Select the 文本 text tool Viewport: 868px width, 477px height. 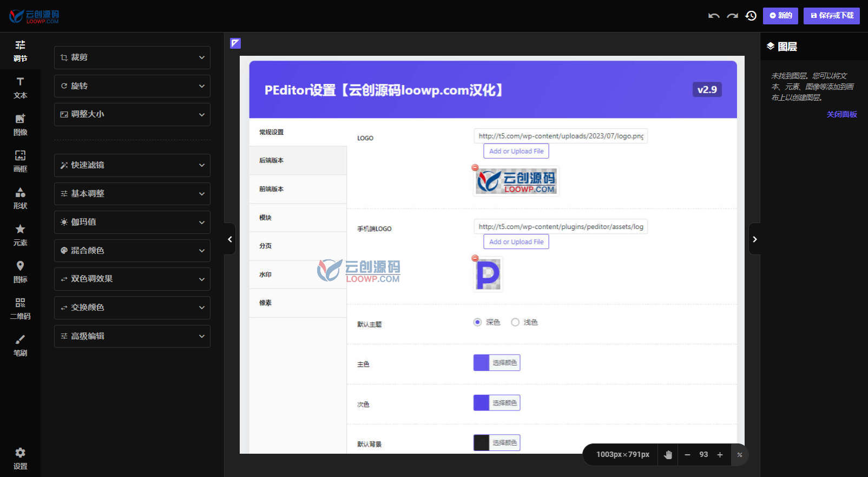coord(20,88)
